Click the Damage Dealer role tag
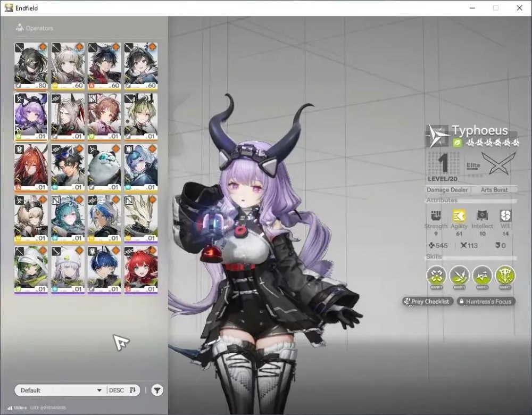The width and height of the screenshot is (532, 415). [x=447, y=190]
